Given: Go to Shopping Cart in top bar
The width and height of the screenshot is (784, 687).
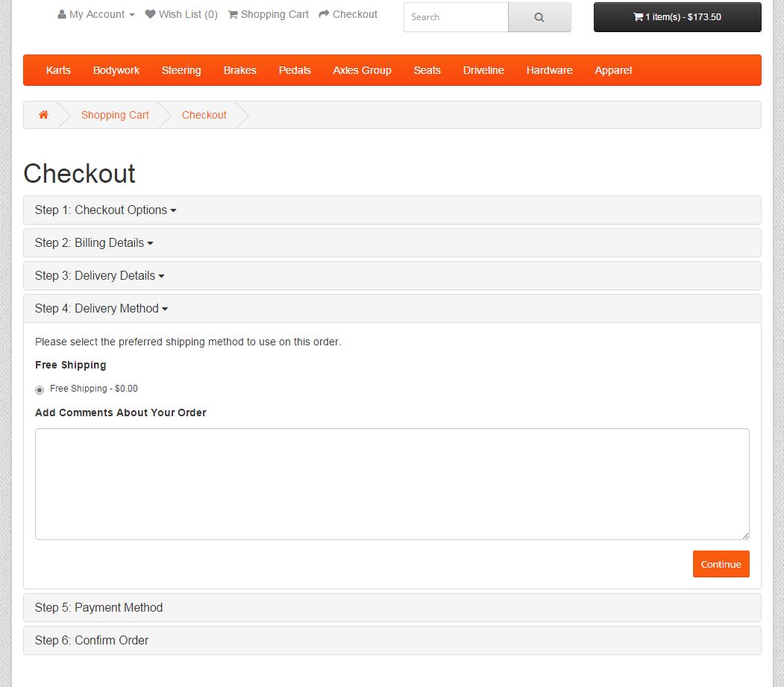Looking at the screenshot, I should click(269, 14).
